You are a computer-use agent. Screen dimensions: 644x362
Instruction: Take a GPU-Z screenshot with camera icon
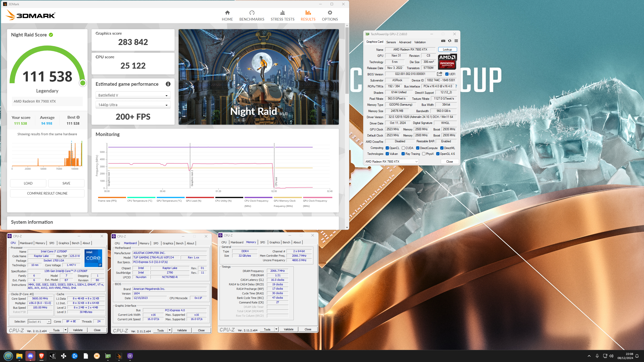click(443, 41)
